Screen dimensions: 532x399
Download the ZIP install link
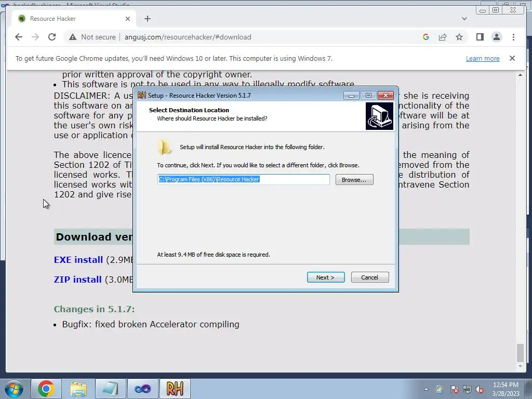(x=78, y=280)
